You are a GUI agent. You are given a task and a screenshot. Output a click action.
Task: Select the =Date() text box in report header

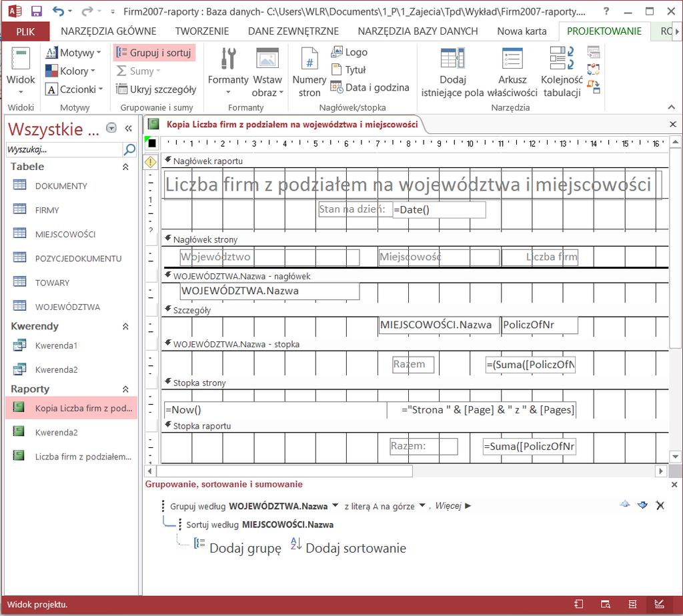439,210
